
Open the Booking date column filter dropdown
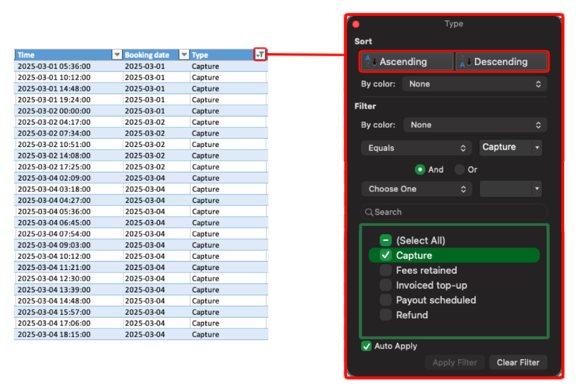184,55
